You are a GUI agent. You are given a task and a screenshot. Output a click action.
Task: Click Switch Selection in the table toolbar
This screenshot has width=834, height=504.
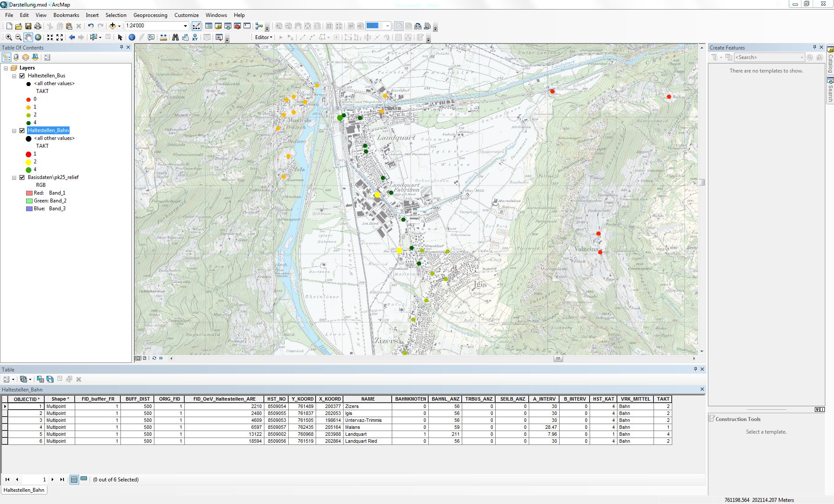click(50, 379)
